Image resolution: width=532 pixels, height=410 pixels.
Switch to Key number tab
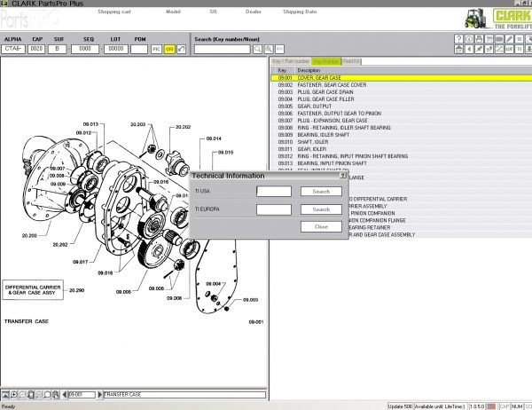pos(325,61)
